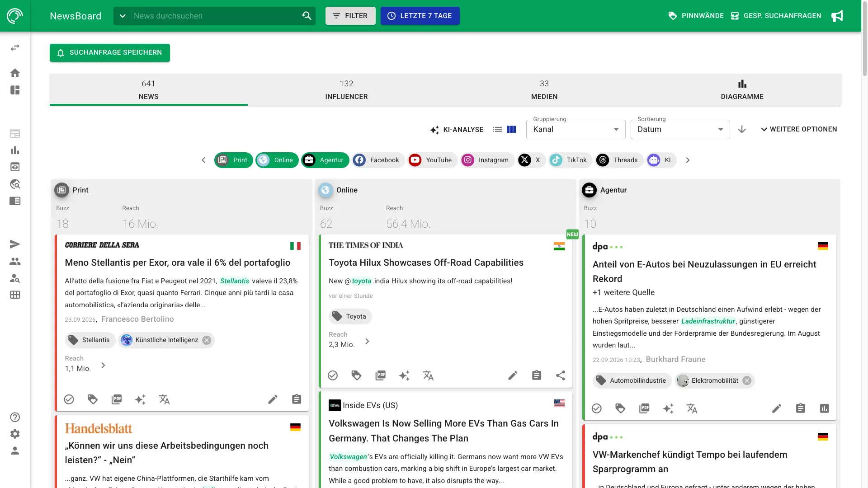Open the clipboard icon on Toyota Hilux article

click(537, 375)
